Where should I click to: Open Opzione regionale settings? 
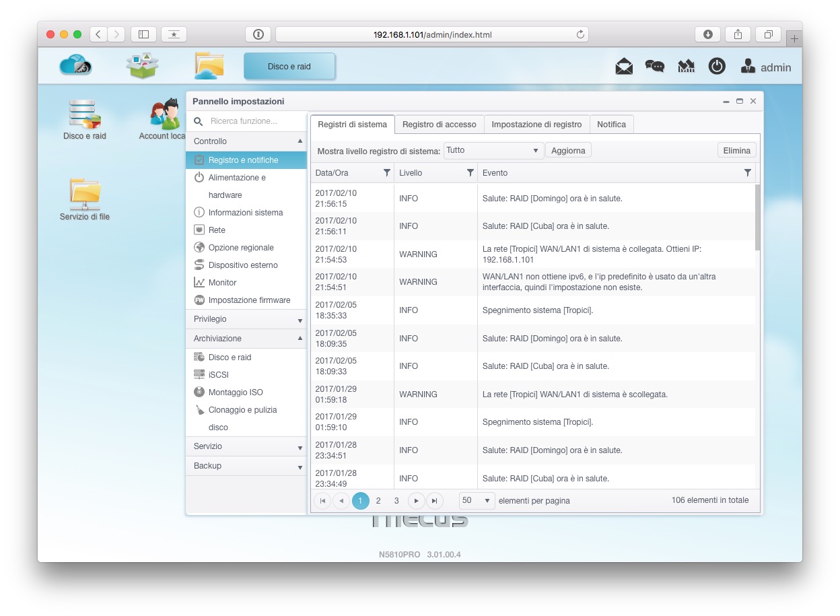(x=246, y=248)
